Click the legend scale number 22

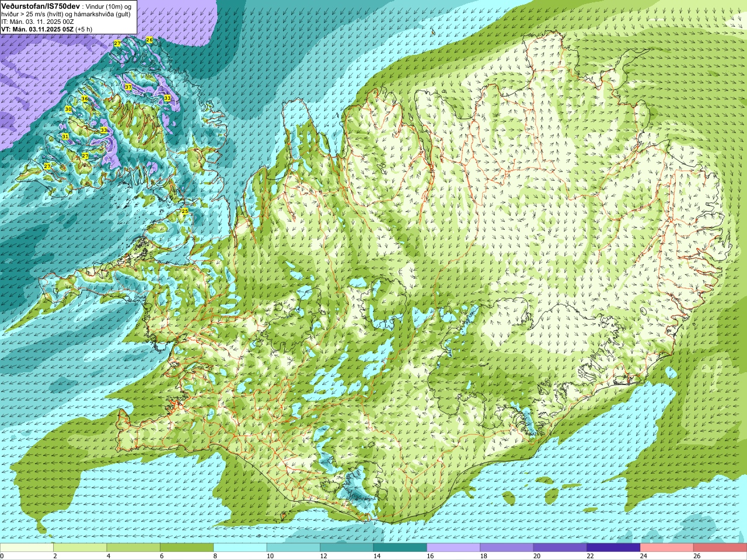(590, 556)
